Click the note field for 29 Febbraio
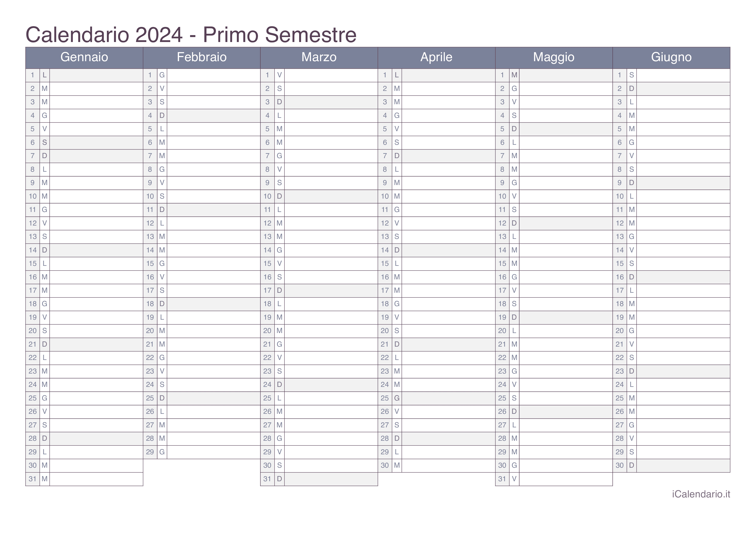Image resolution: width=756 pixels, height=534 pixels. point(213,452)
